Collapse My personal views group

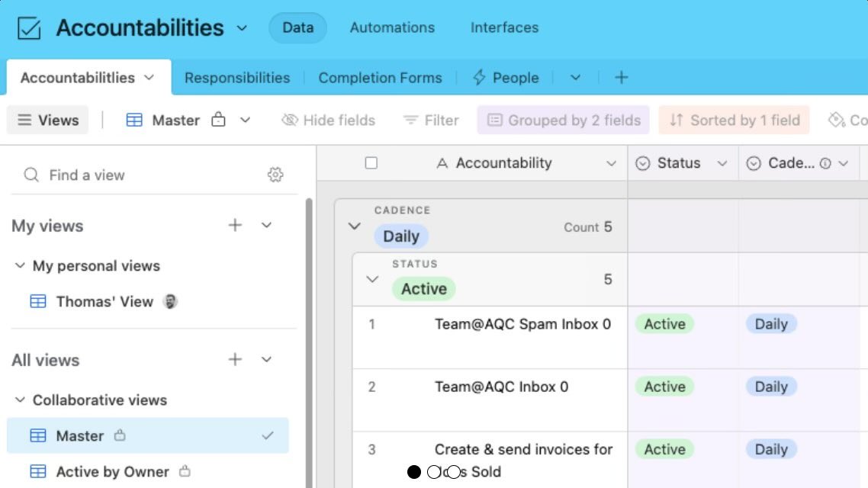[20, 265]
